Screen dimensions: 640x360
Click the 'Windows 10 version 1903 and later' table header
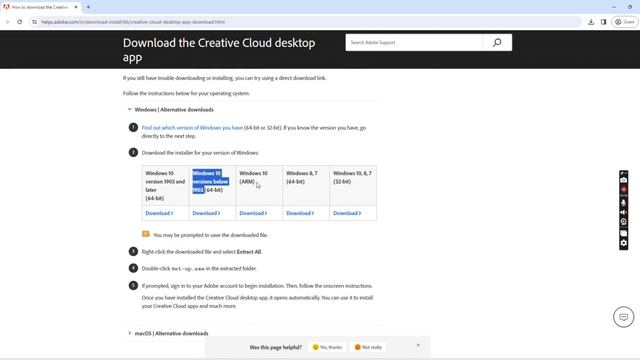pos(165,186)
